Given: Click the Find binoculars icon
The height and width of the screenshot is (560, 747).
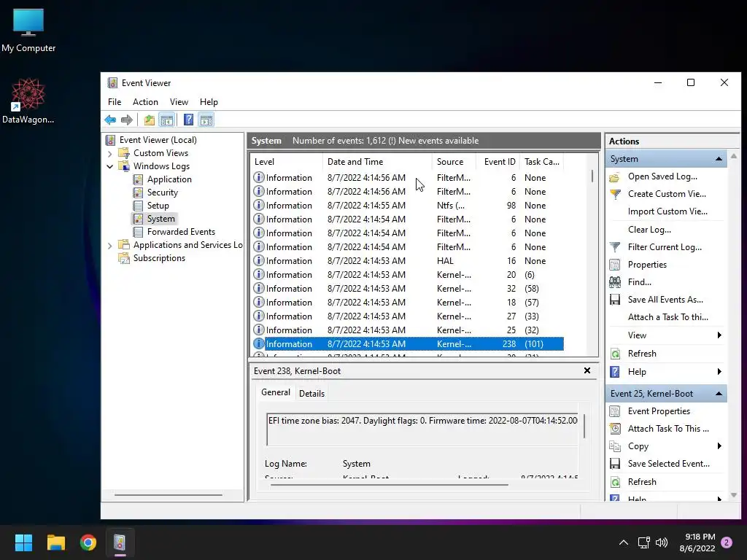Looking at the screenshot, I should click(x=615, y=282).
